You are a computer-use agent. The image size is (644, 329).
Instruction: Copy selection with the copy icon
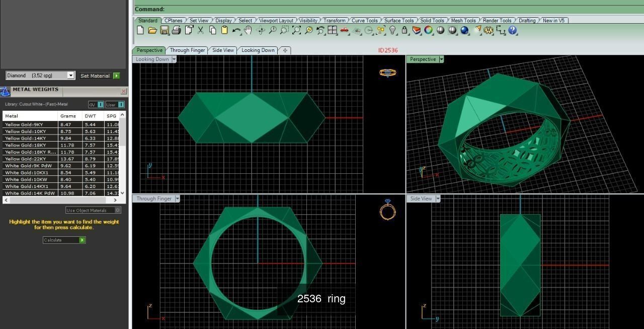tap(212, 30)
